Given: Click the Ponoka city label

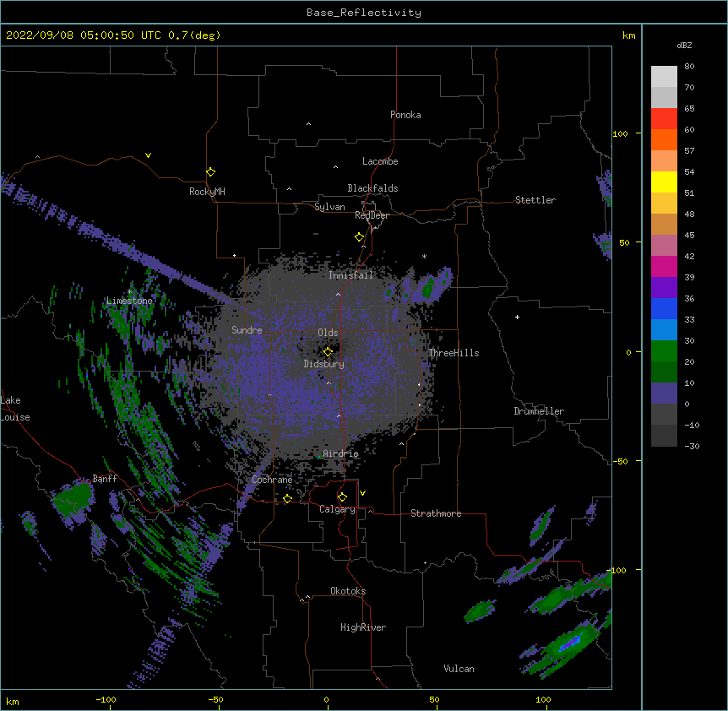Looking at the screenshot, I should [x=405, y=115].
